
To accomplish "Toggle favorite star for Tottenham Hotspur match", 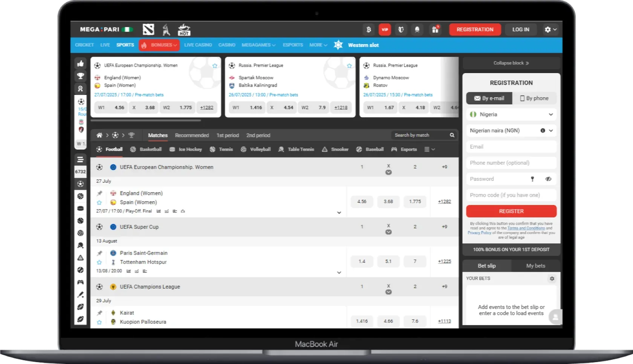I will [99, 262].
